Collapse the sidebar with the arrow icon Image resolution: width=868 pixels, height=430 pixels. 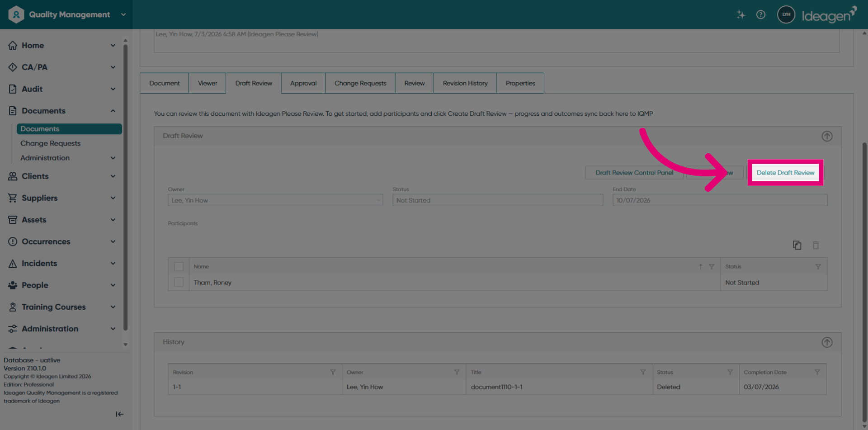pyautogui.click(x=119, y=414)
